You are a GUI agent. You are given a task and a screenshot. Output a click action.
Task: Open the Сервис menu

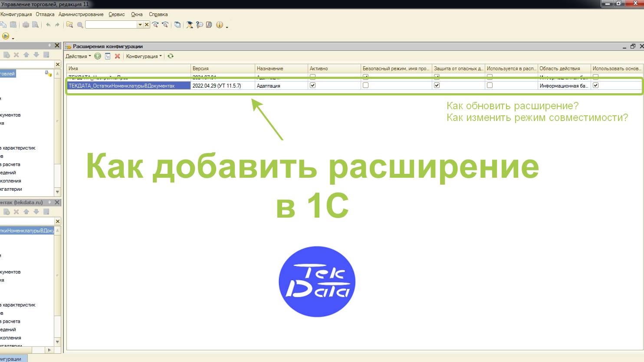pyautogui.click(x=117, y=14)
